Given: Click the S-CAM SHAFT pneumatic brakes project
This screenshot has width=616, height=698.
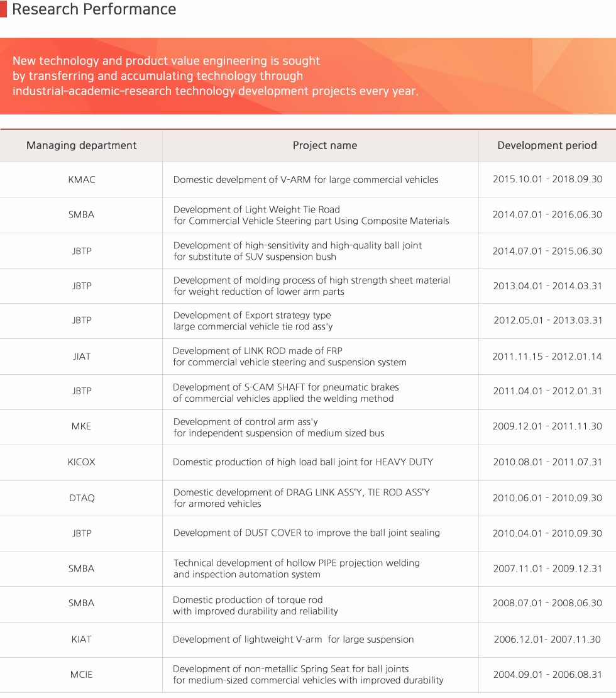Looking at the screenshot, I should click(x=286, y=392).
